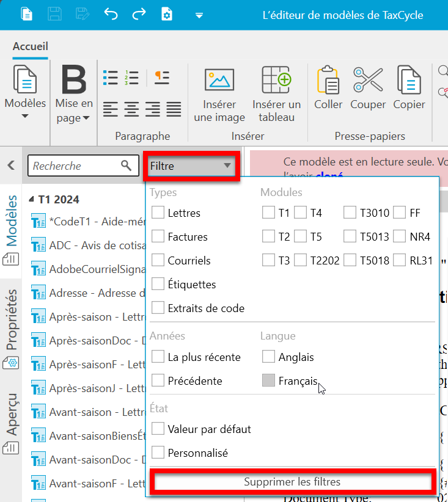The width and height of the screenshot is (448, 502).
Task: Click Insérer une image
Action: (219, 95)
